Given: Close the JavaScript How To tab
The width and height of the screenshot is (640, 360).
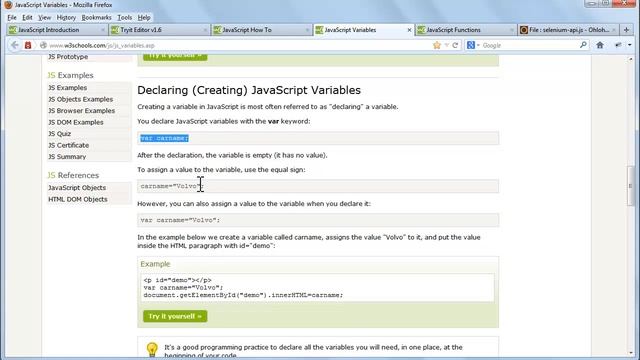Looking at the screenshot, I should click(307, 30).
